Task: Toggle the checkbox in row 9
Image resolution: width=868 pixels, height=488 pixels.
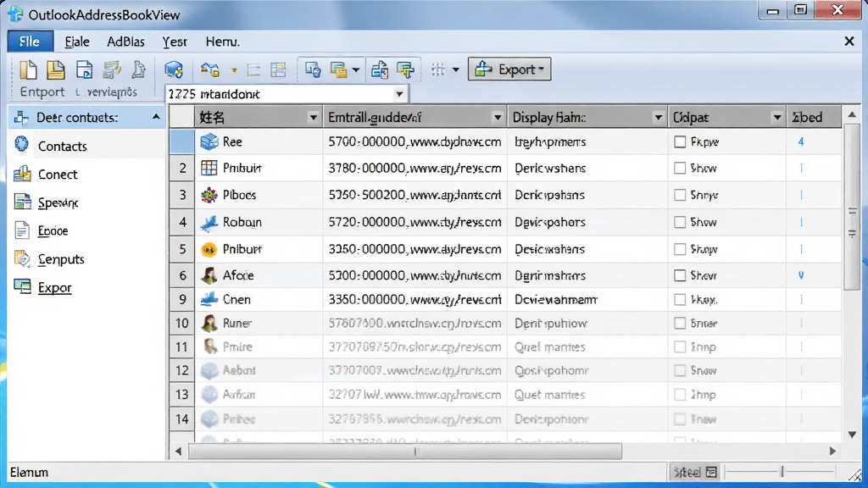Action: [x=680, y=300]
